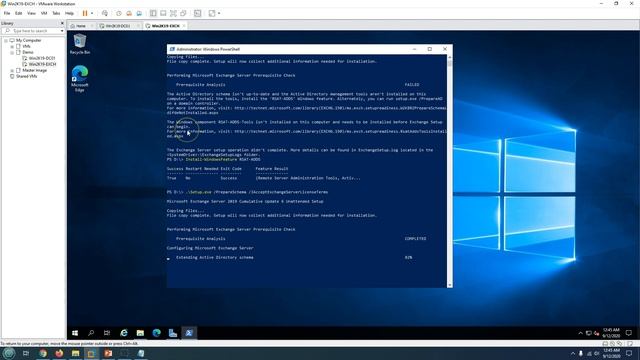Maximize the PowerShell window

(429, 49)
